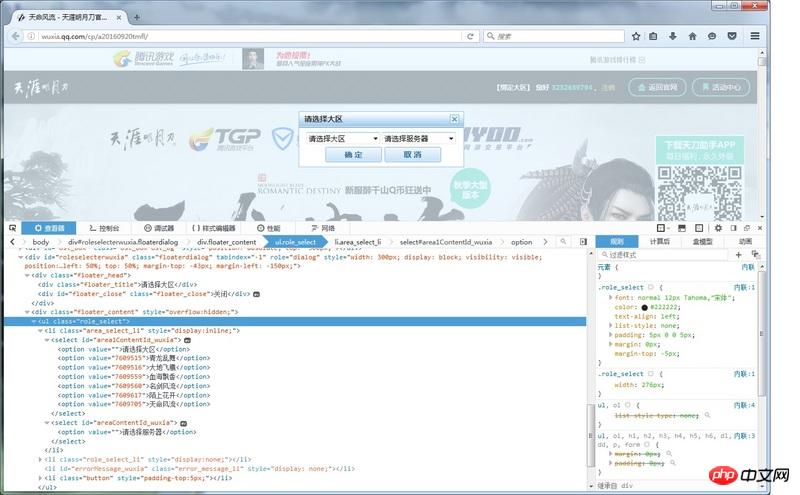Collapse the div floater_head node
The width and height of the screenshot is (800, 495).
27,276
